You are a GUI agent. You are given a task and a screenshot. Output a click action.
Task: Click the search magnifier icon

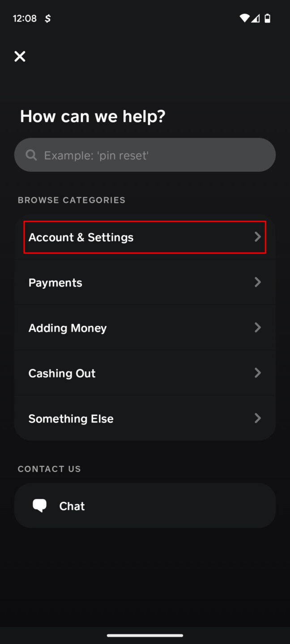pyautogui.click(x=30, y=155)
